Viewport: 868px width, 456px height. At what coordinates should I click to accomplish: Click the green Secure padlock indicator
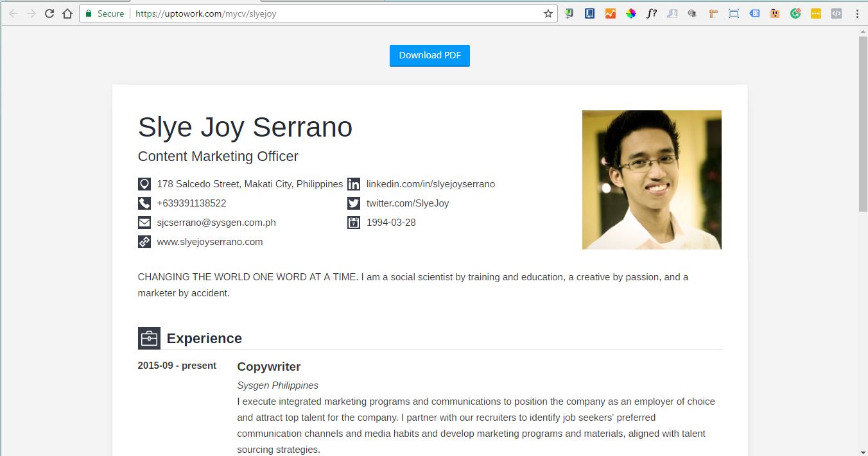coord(104,13)
